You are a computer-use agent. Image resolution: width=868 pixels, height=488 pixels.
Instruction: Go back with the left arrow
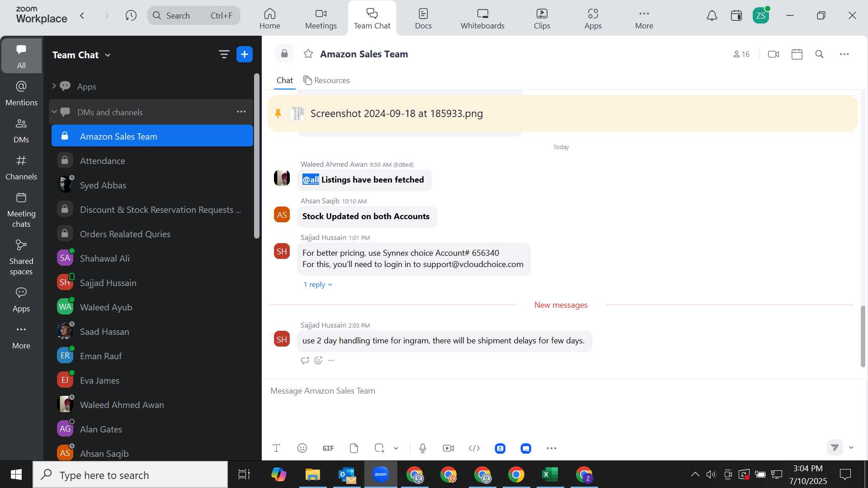coord(82,16)
